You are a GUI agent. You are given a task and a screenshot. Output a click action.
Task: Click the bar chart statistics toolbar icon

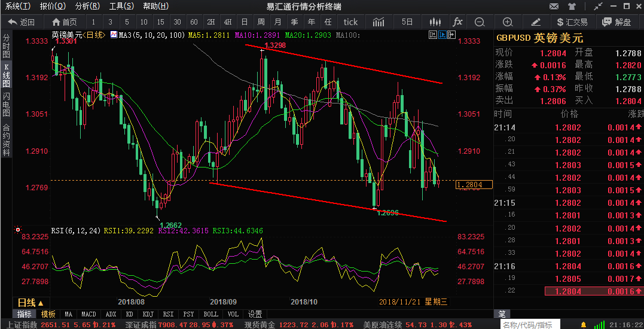click(378, 22)
